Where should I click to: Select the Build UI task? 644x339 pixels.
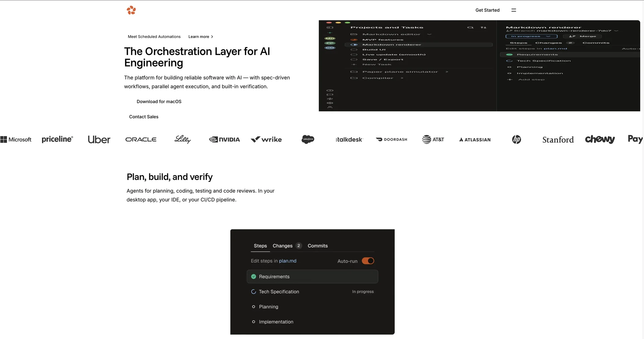pos(374,49)
